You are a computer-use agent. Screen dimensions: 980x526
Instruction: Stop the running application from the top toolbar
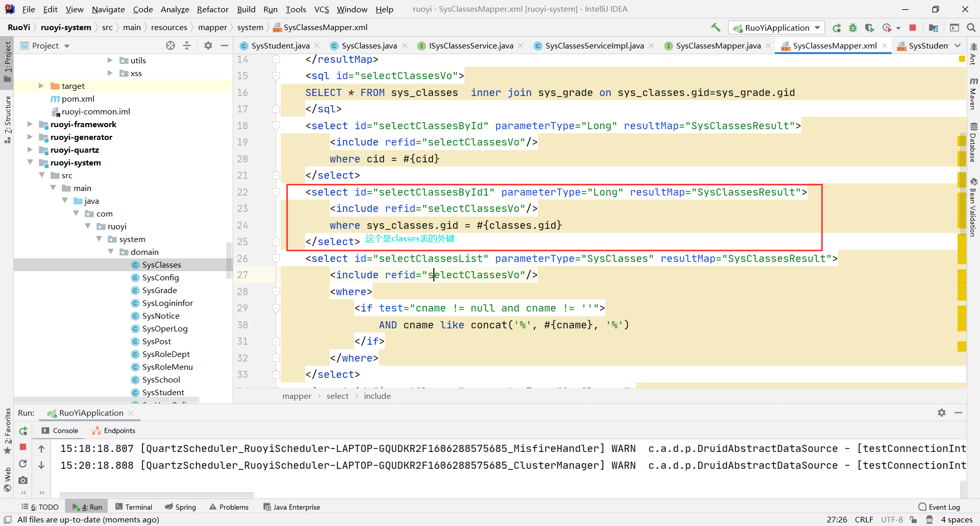pos(913,28)
